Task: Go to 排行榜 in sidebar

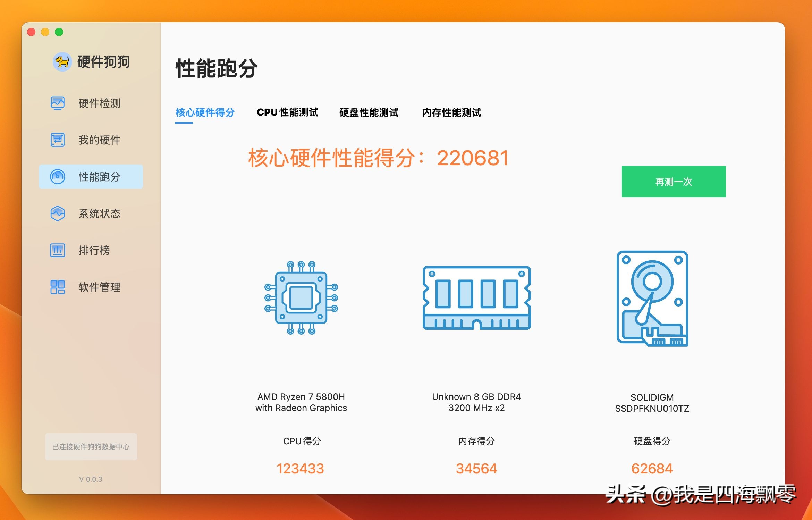Action: click(94, 250)
